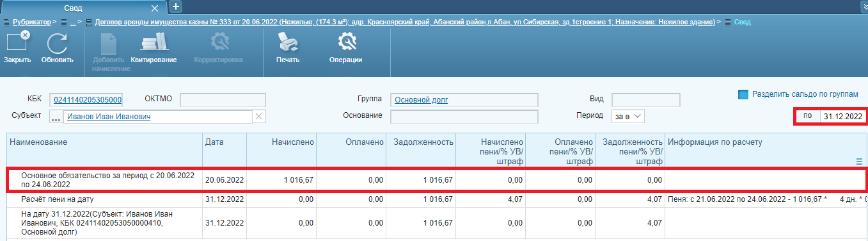Expand the Период dropdown
Viewport: 868px width, 241px height.
point(628,117)
